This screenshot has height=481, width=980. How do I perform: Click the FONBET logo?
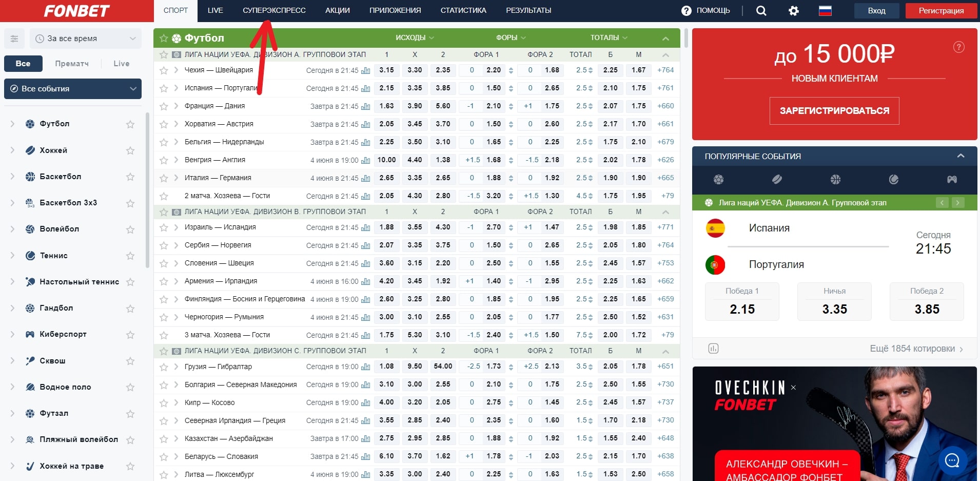[x=77, y=11]
